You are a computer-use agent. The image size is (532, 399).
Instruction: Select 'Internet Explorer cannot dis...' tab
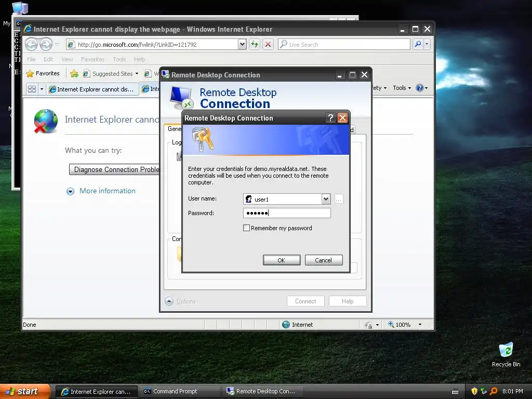[x=92, y=89]
